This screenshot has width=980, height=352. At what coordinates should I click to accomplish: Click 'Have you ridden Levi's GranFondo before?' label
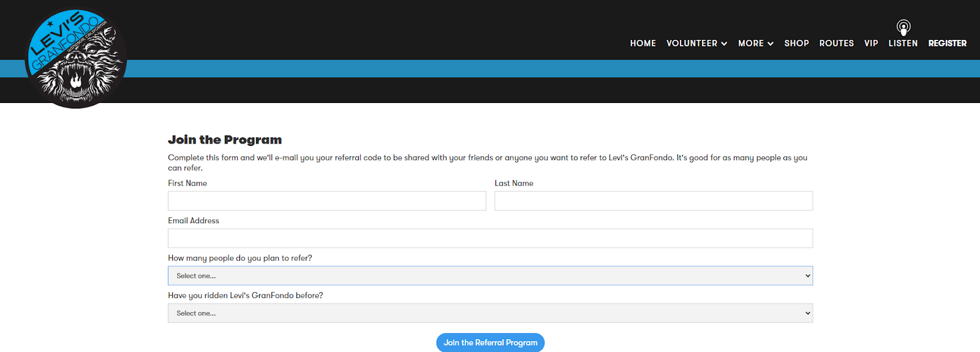coord(246,296)
